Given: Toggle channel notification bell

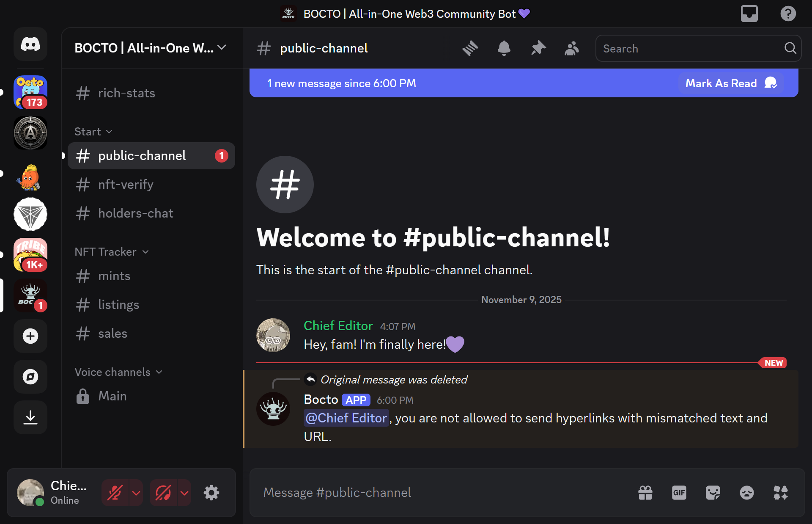Looking at the screenshot, I should click(x=504, y=48).
